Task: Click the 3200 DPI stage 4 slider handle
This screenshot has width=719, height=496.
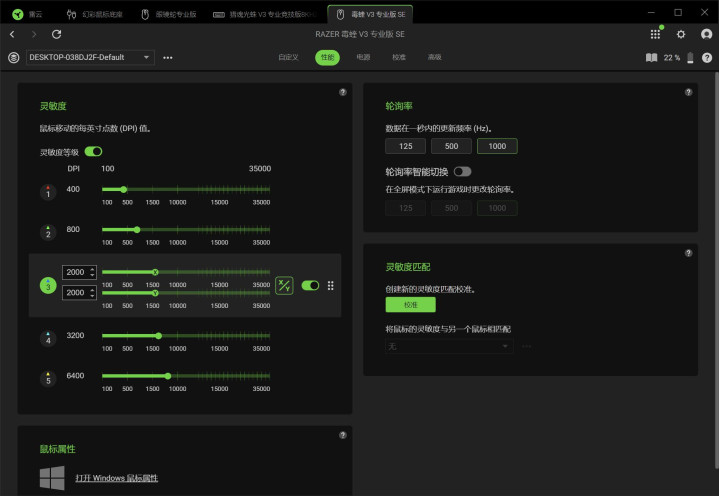Action: 158,336
